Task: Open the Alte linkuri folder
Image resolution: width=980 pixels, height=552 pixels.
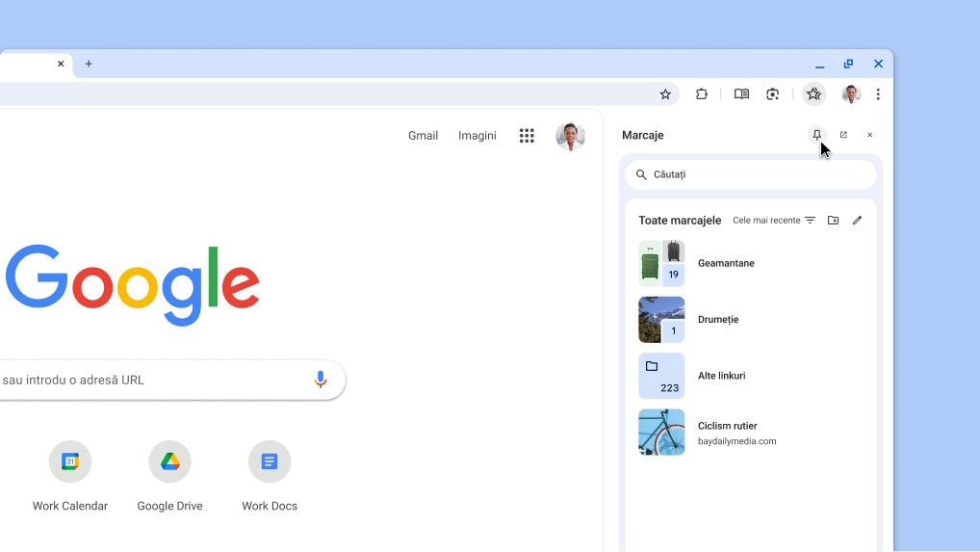Action: (x=751, y=376)
